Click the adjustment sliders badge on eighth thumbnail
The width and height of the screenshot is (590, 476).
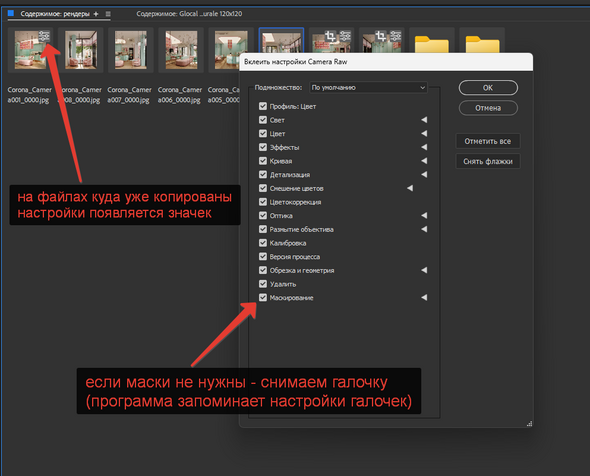[395, 36]
